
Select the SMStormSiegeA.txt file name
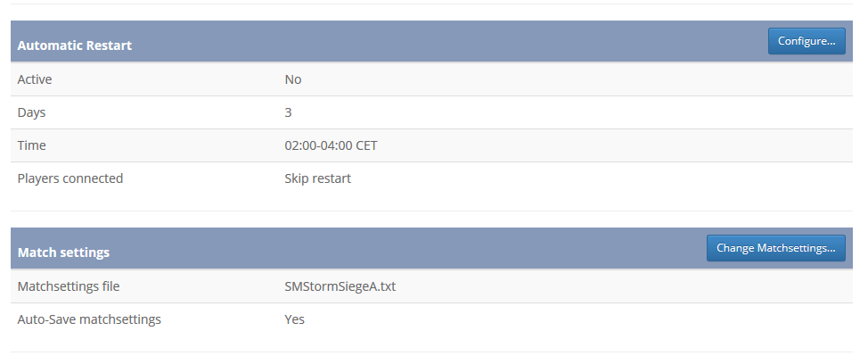[x=340, y=286]
